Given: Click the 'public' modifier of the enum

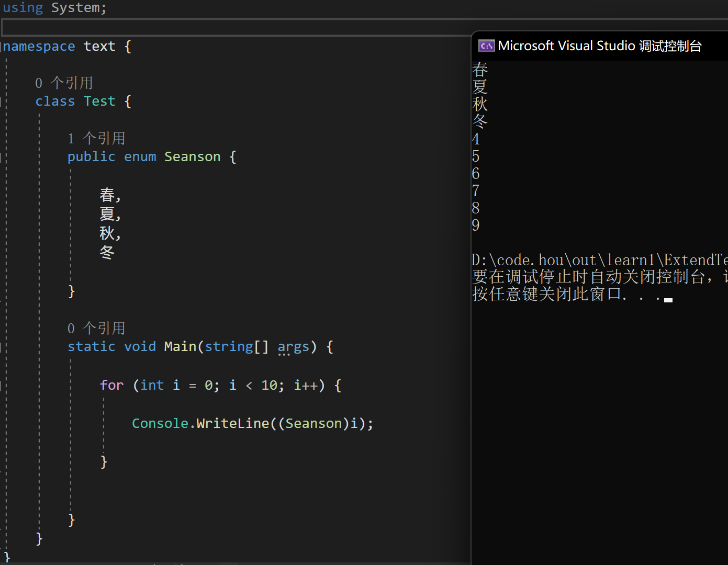Looking at the screenshot, I should [91, 157].
